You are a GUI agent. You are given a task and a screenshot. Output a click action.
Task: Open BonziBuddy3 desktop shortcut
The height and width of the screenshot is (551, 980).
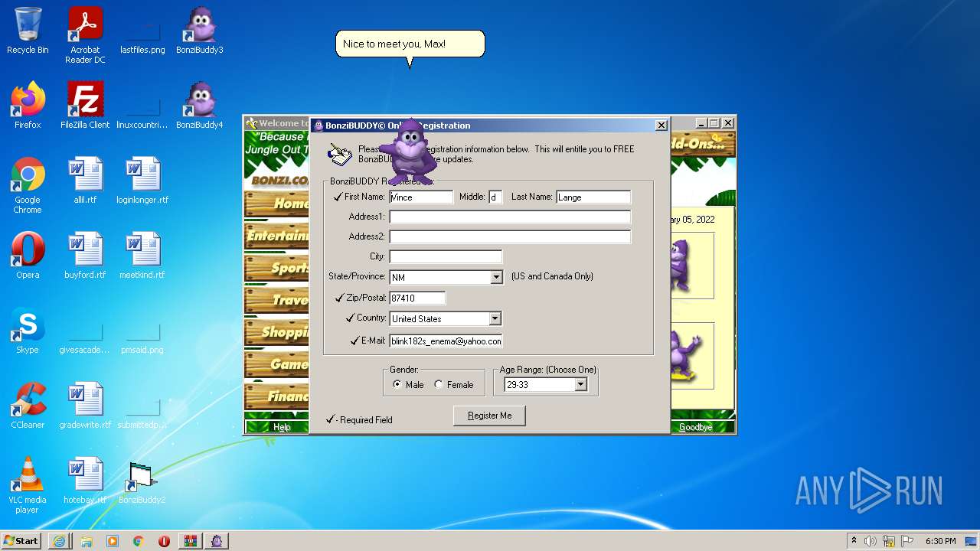200,31
